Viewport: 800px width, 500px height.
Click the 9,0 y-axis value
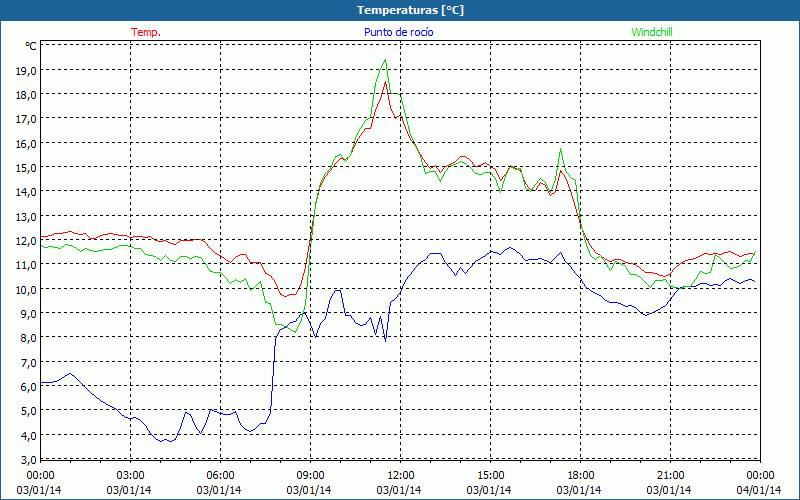click(29, 313)
